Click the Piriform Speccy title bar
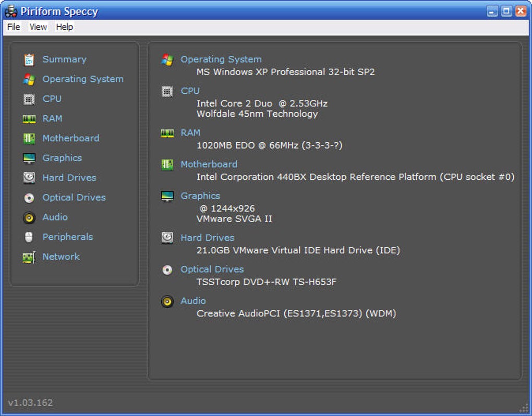This screenshot has width=532, height=416. click(266, 11)
